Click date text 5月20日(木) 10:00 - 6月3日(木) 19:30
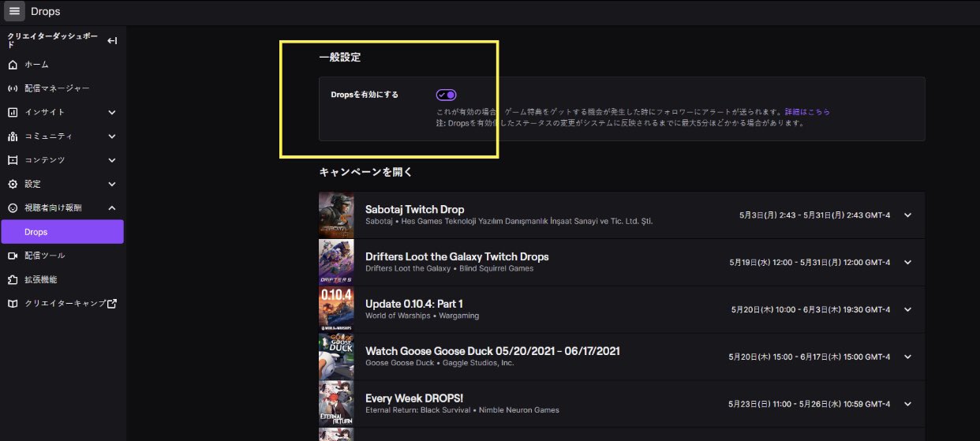Image resolution: width=980 pixels, height=441 pixels. [797, 310]
